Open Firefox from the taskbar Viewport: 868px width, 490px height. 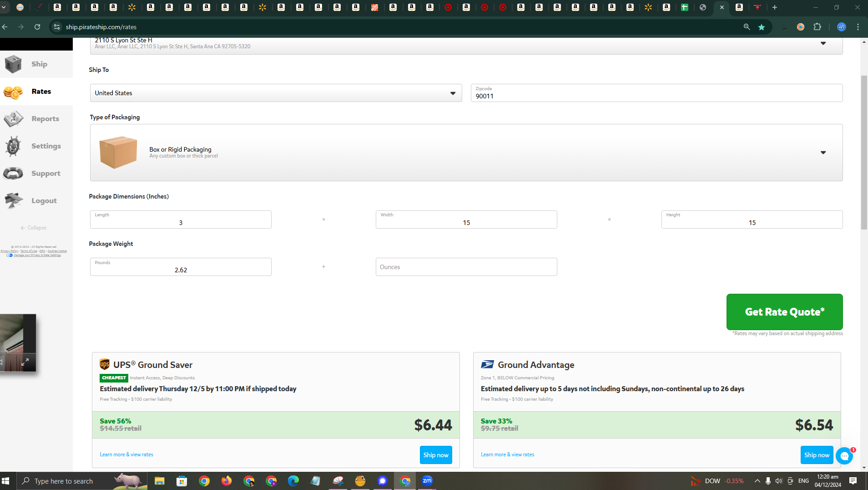(x=227, y=481)
